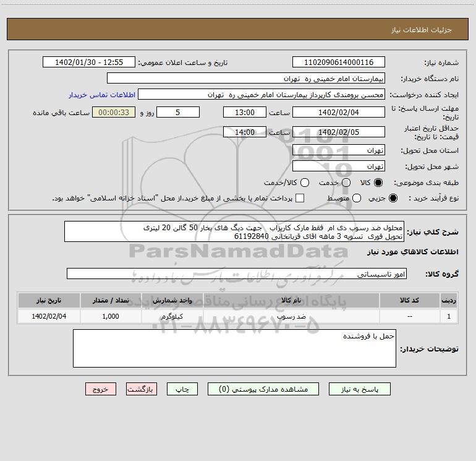Click the ردیف column header
Screen dimensions: 476x461
[x=449, y=300]
